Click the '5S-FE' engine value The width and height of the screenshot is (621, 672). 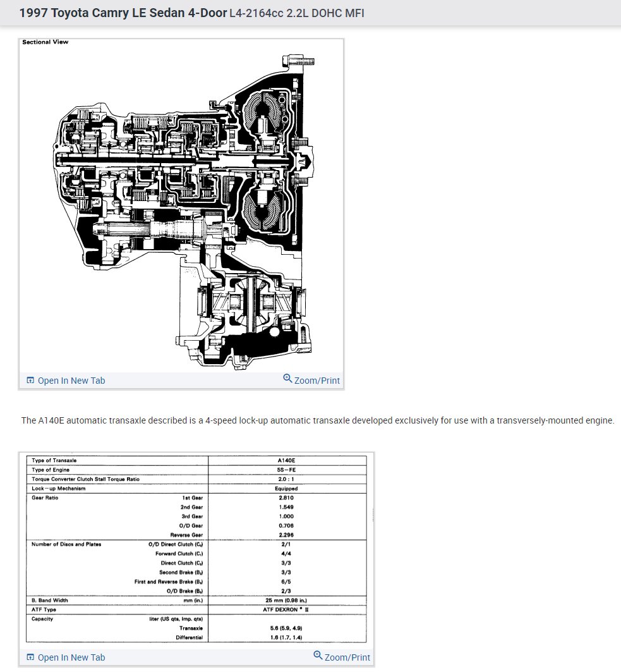coord(287,470)
